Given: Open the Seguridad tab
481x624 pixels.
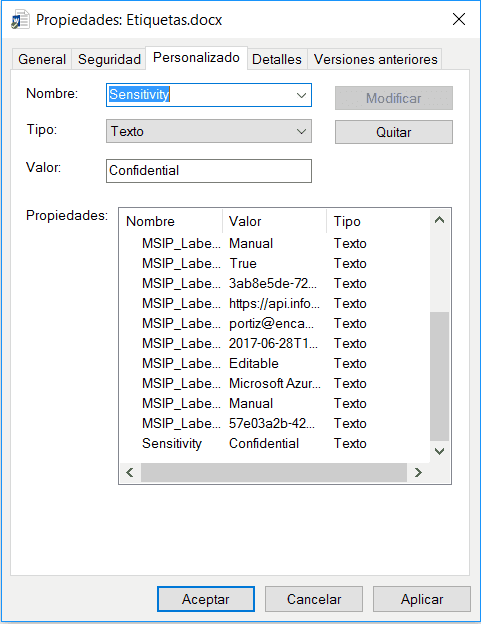Looking at the screenshot, I should pos(109,59).
